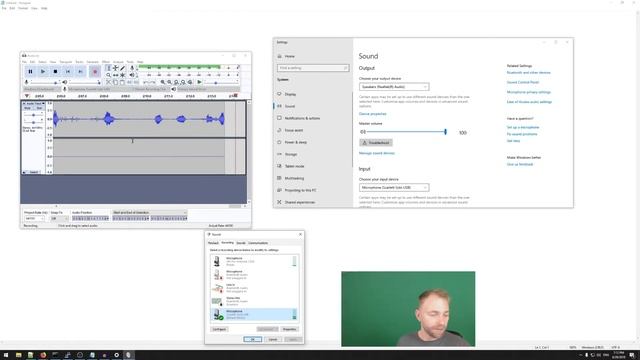Select the Draw pencil tool
The width and height of the screenshot is (640, 360).
[122, 68]
